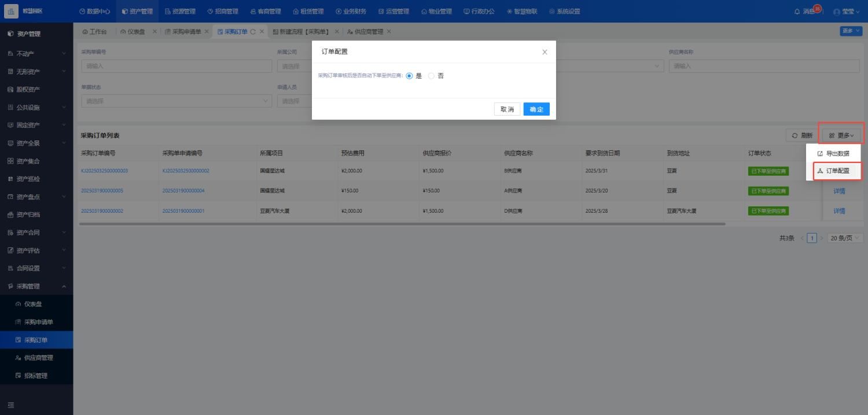Switch to the 采购申请单 tab

(x=186, y=32)
